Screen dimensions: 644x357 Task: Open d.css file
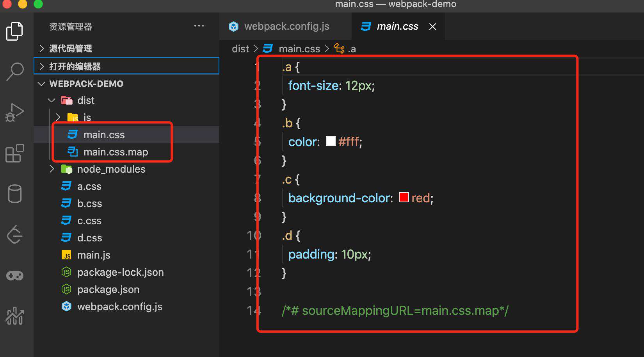click(126, 238)
